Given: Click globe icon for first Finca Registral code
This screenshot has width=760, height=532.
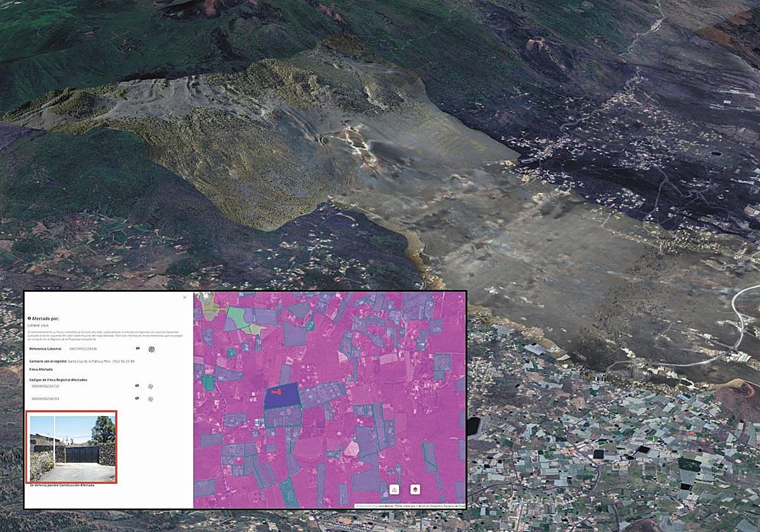Looking at the screenshot, I should point(151,386).
